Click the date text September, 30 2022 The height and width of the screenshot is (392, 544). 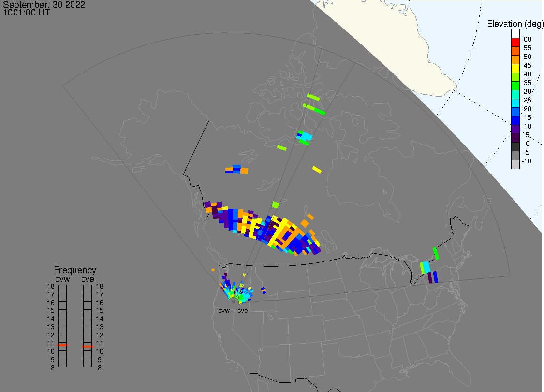tap(44, 4)
